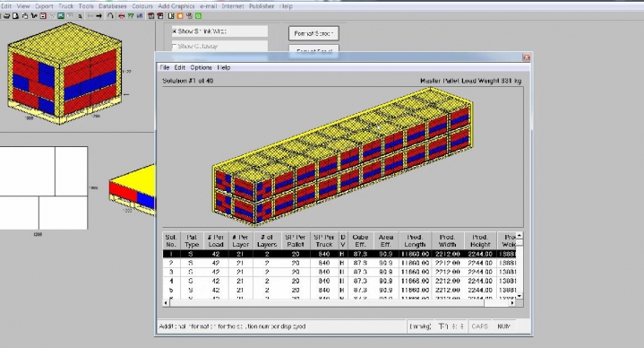644x348 pixels.
Task: Close the solution dialog window
Action: 526,57
